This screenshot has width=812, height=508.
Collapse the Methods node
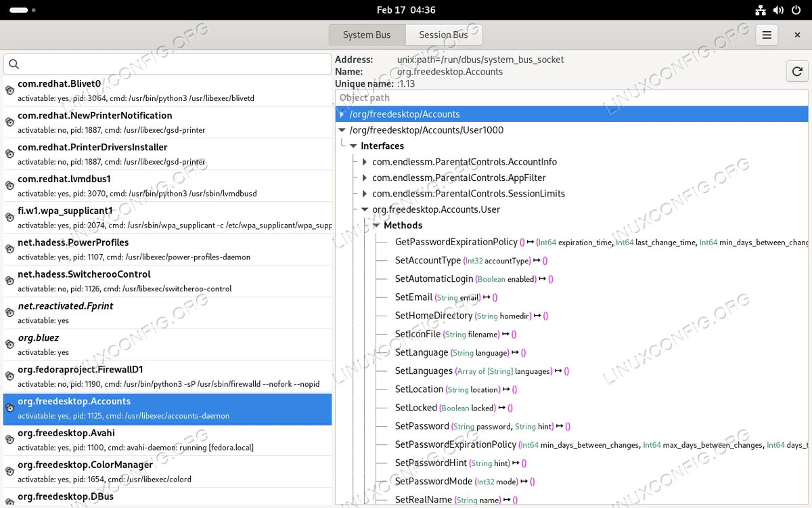(376, 226)
